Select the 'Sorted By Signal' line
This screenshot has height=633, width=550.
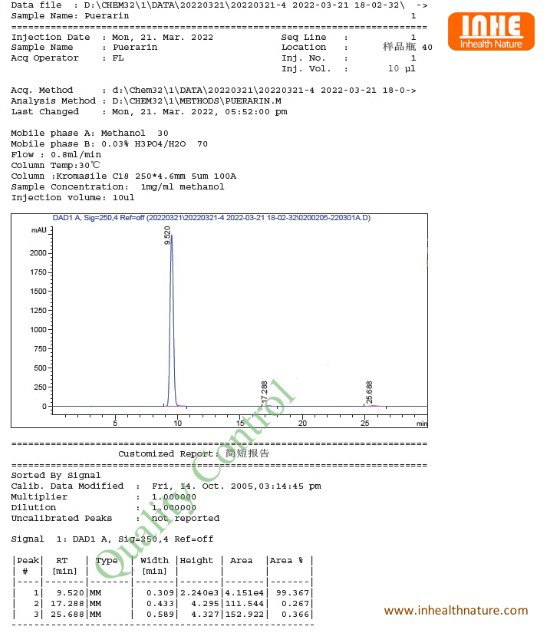tap(56, 475)
